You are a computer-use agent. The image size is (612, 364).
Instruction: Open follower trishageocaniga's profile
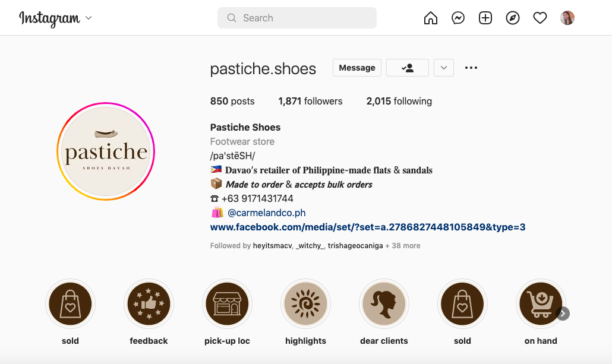point(355,246)
